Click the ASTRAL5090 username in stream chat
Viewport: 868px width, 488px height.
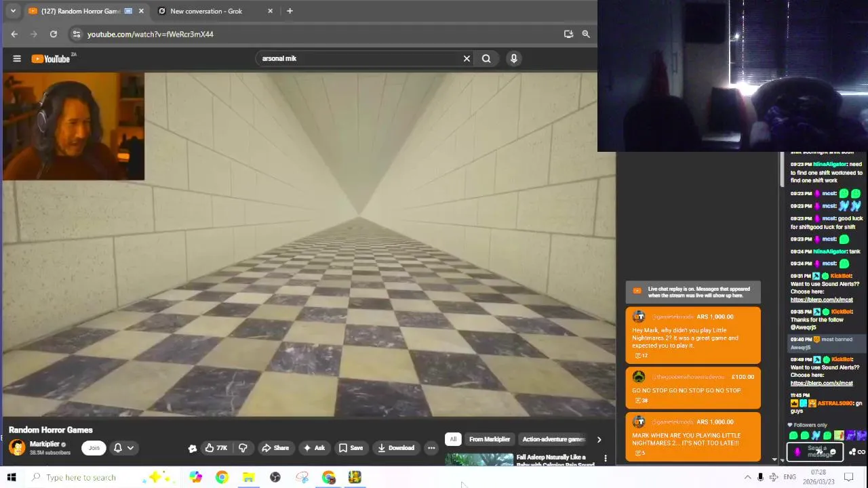(833, 403)
